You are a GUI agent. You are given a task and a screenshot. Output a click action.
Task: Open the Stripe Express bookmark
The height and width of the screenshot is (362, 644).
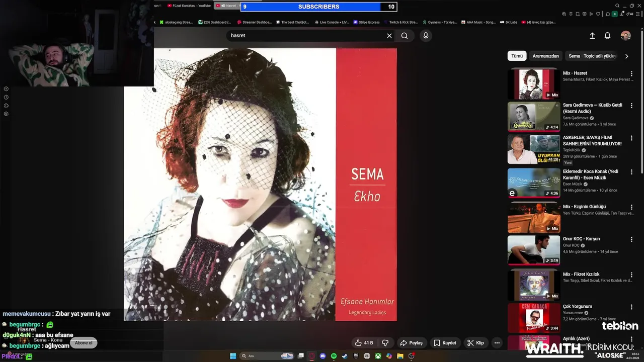pyautogui.click(x=366, y=22)
